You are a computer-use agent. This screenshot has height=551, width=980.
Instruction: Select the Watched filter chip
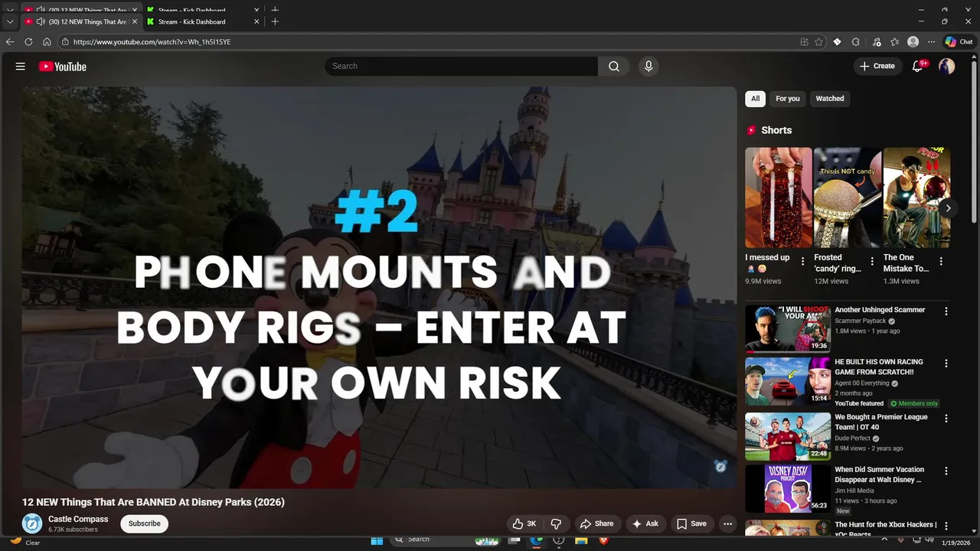(x=830, y=99)
